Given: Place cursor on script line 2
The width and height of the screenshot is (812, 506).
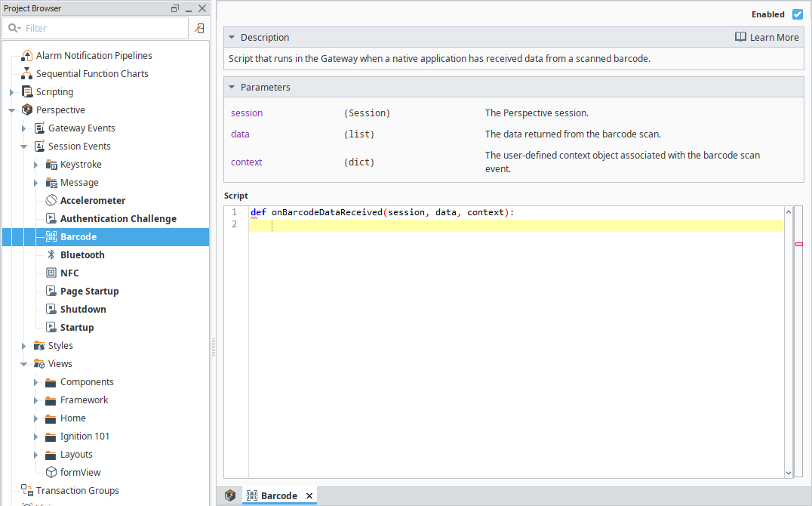Looking at the screenshot, I should coord(515,226).
